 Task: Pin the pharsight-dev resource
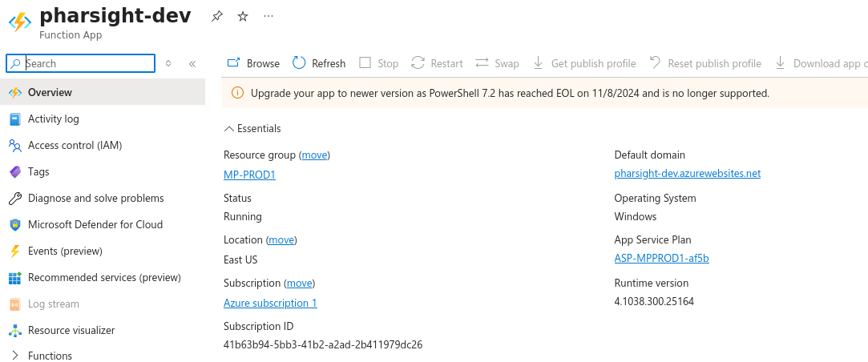click(x=217, y=16)
